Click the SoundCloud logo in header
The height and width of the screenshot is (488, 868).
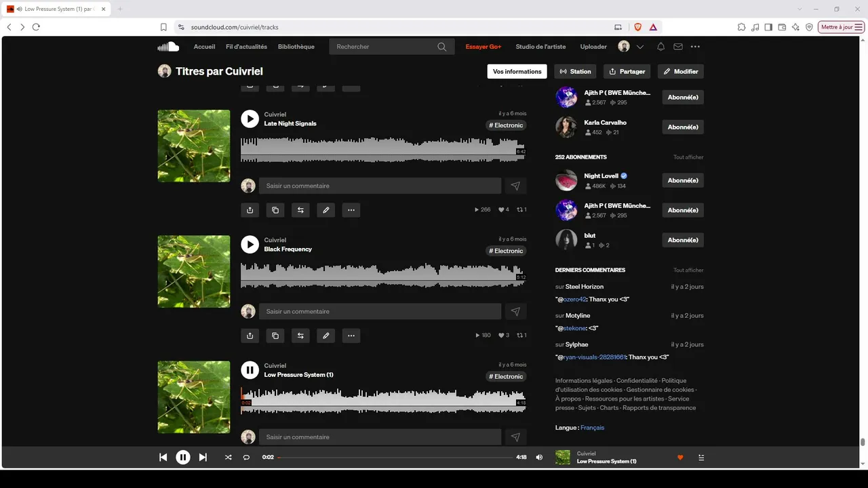point(168,47)
